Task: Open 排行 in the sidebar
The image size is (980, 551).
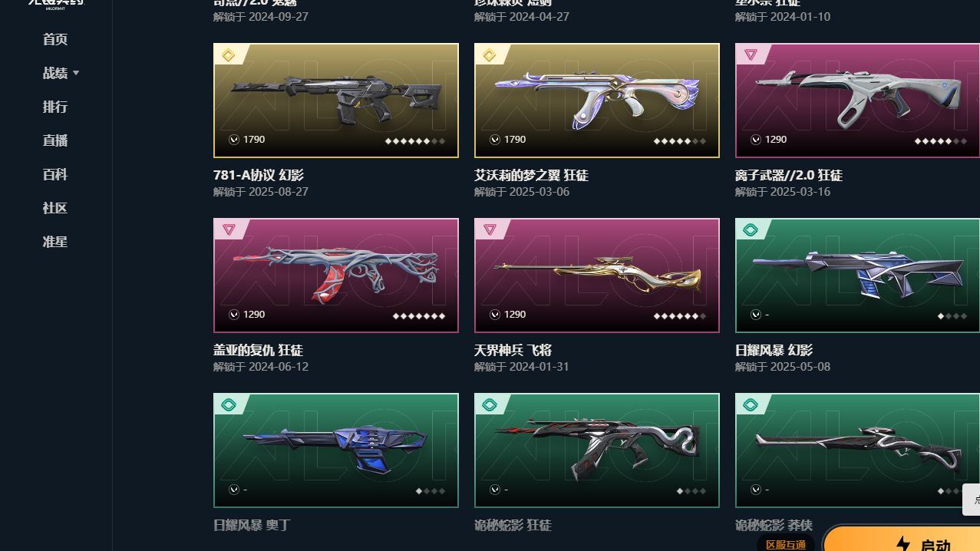Action: [x=55, y=107]
